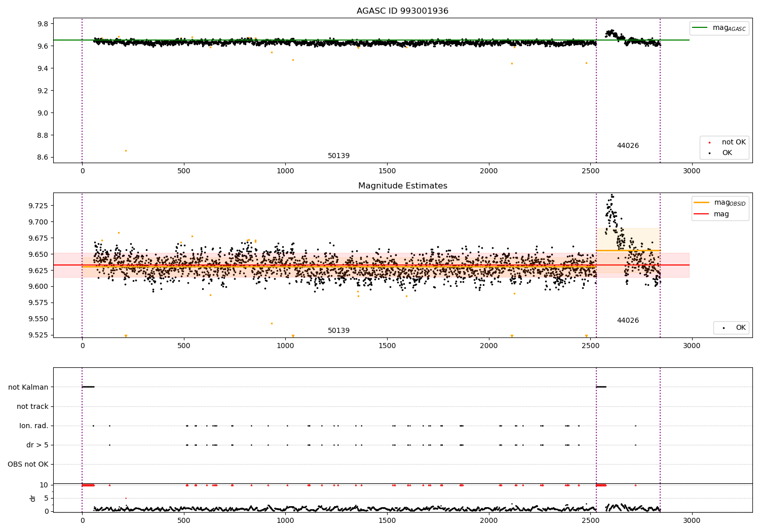Click the 'Magnitude Estimates' subplot title

402,186
